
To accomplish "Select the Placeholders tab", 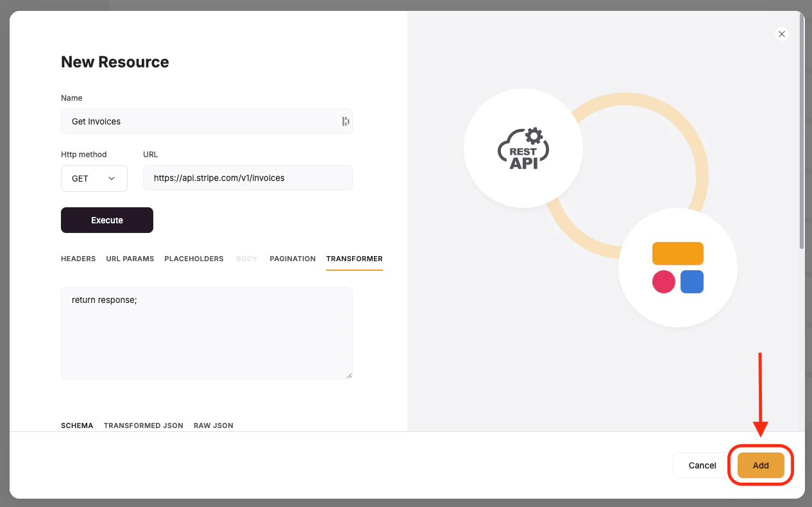I will pos(194,259).
